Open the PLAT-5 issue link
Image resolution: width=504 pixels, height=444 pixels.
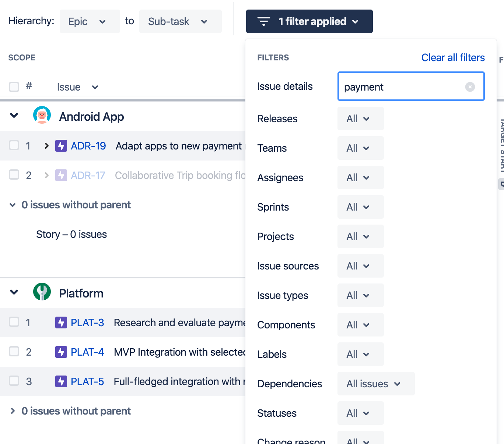tap(87, 382)
